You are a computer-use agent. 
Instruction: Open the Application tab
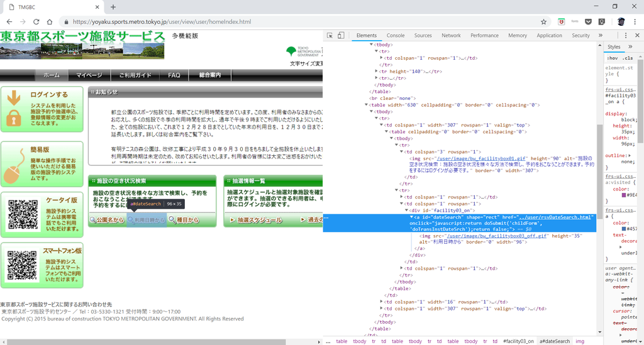point(549,36)
